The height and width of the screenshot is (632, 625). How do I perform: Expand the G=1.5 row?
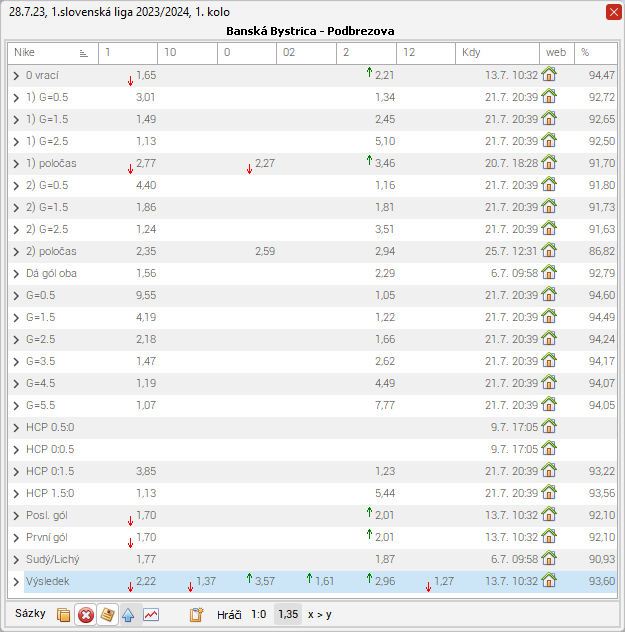click(16, 318)
